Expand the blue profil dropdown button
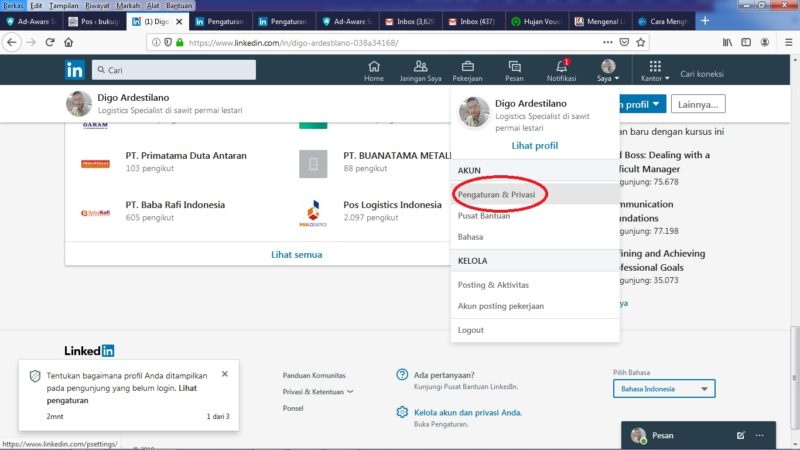Image resolution: width=800 pixels, height=450 pixels. coord(642,104)
